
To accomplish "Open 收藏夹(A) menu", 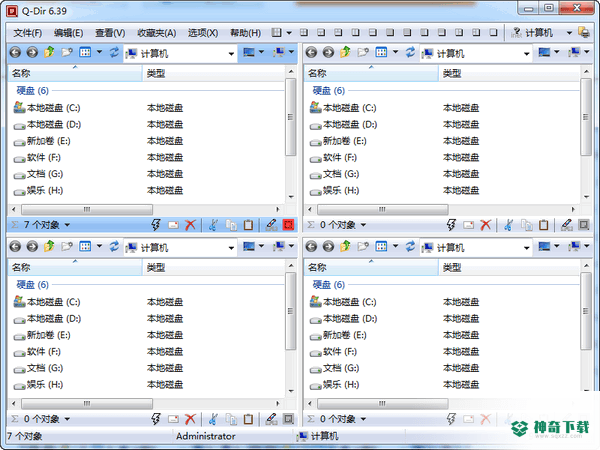I will (x=157, y=33).
